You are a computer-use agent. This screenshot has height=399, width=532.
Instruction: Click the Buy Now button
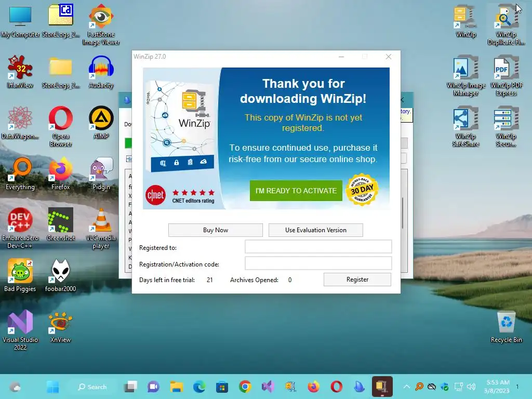(216, 230)
